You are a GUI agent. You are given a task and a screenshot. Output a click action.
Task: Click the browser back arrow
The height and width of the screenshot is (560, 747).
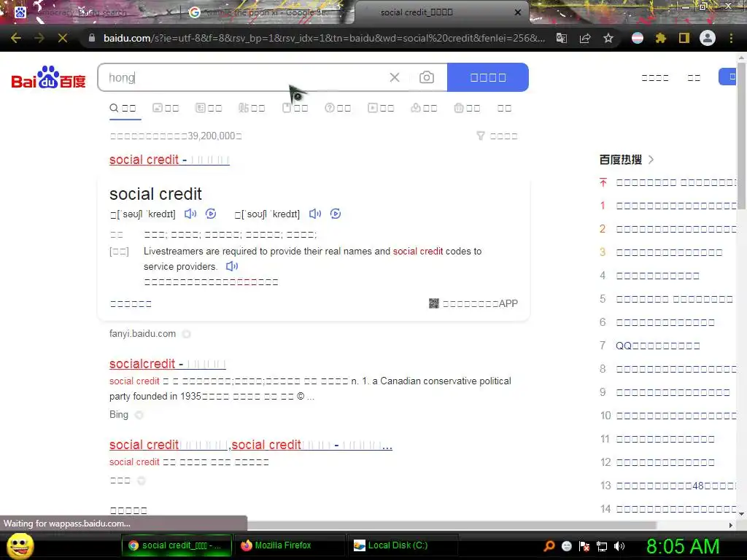click(16, 38)
